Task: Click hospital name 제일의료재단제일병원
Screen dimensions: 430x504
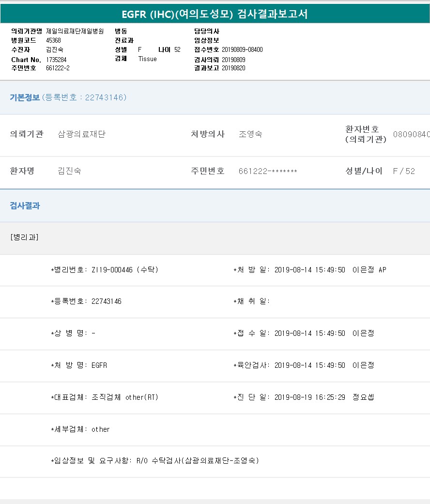Action: pos(75,31)
